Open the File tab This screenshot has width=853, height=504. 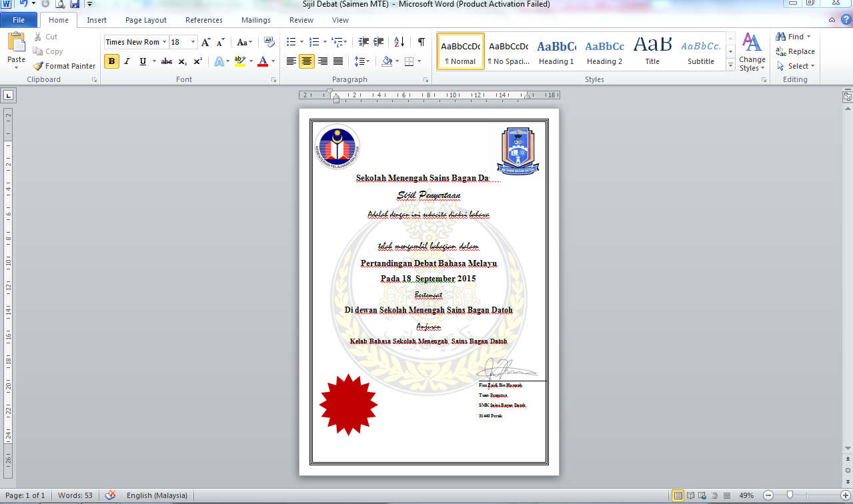[x=19, y=20]
